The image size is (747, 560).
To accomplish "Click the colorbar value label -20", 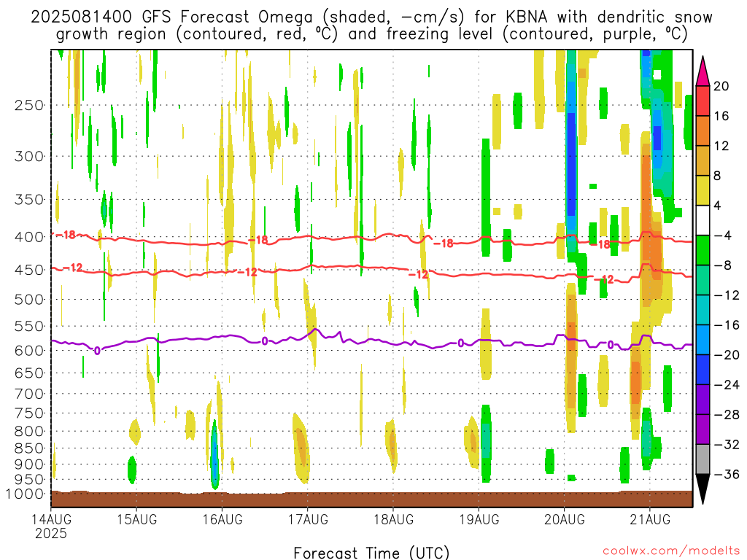I will (727, 355).
